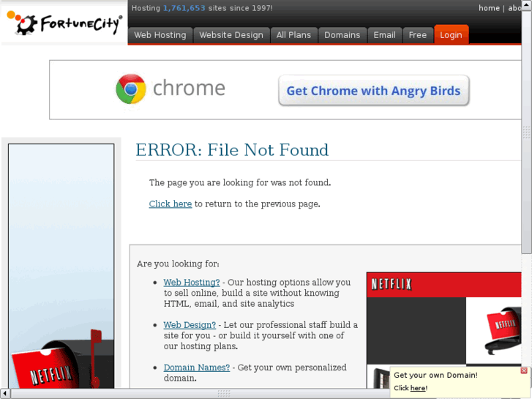Open the Login tab

[x=452, y=35]
